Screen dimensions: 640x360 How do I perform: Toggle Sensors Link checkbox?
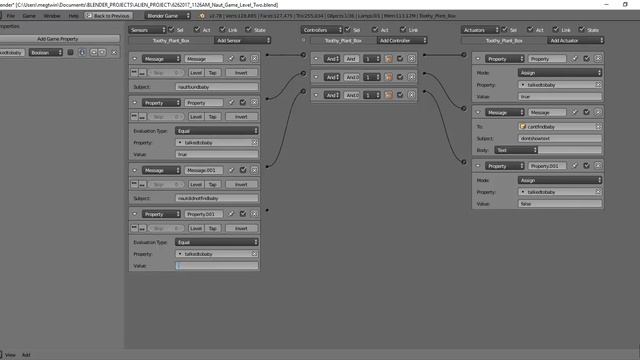click(x=222, y=29)
